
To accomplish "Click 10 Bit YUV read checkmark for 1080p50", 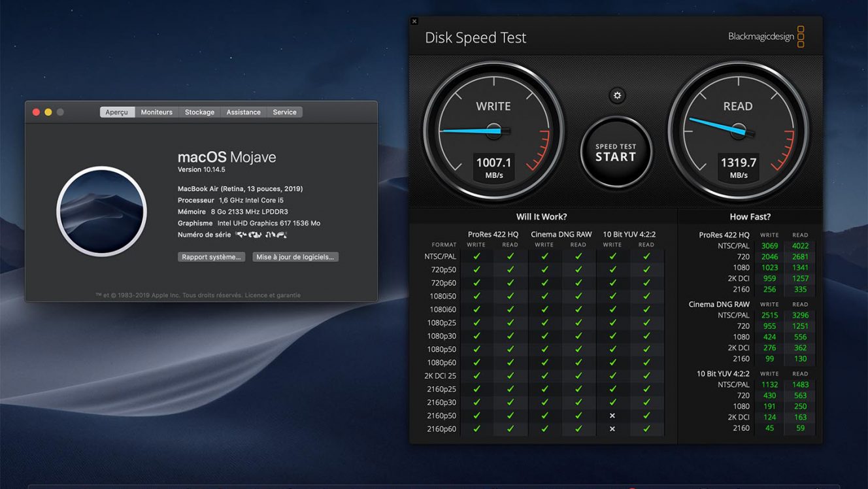I will coord(646,349).
